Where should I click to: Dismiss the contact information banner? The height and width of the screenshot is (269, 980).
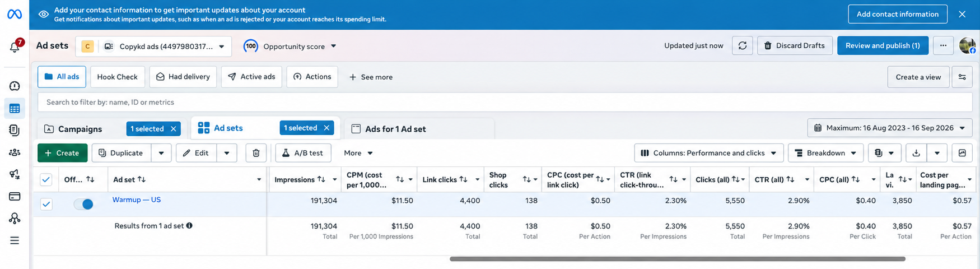click(962, 14)
